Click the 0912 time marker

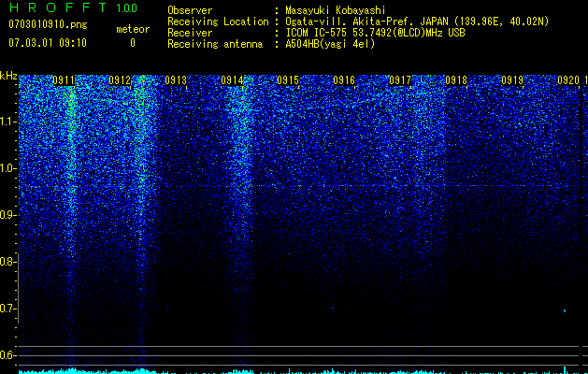[x=120, y=80]
